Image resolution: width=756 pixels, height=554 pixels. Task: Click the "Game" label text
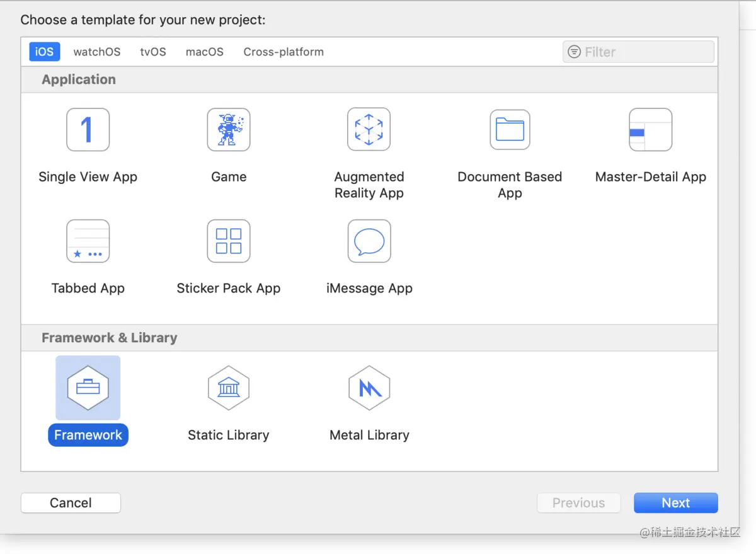(x=229, y=177)
